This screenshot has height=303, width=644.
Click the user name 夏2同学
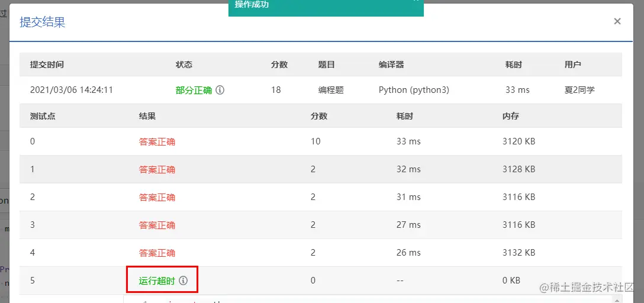pyautogui.click(x=579, y=90)
